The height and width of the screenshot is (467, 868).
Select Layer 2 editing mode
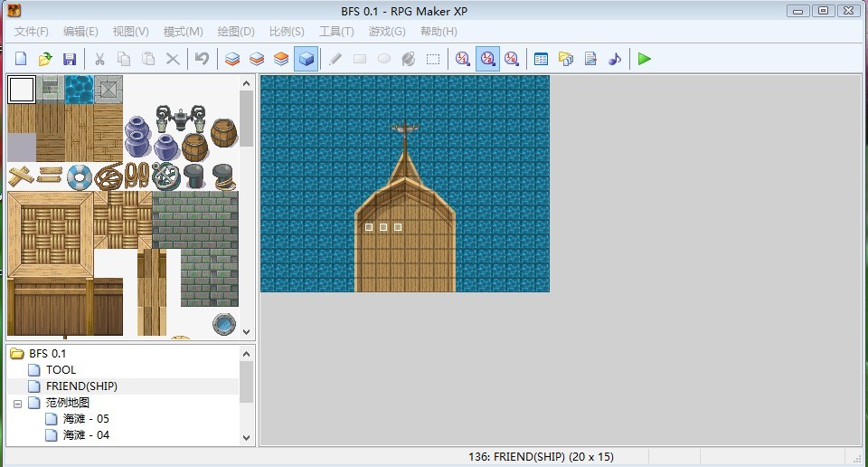(257, 59)
